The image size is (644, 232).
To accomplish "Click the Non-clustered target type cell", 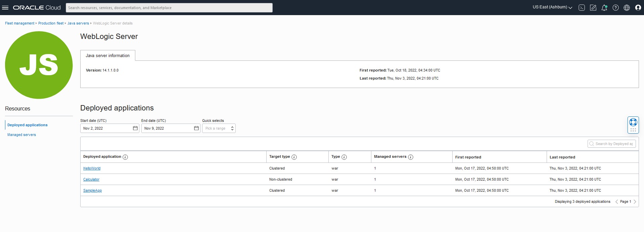I will [281, 179].
